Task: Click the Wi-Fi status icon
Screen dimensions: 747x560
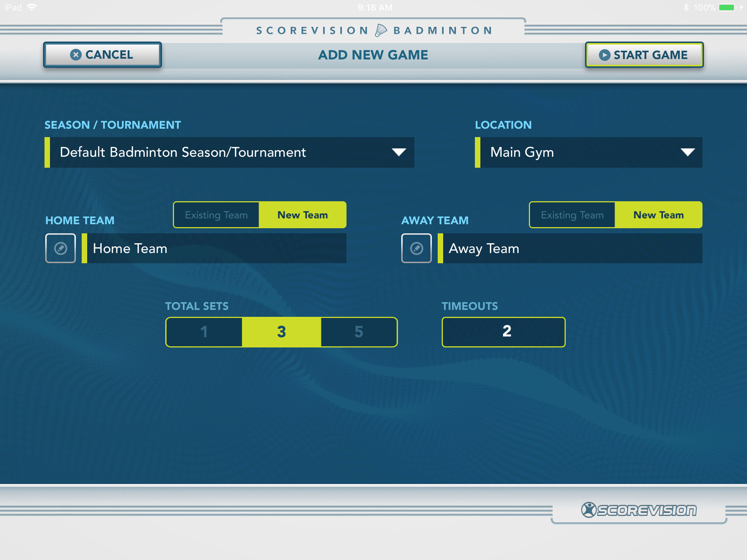Action: pos(32,7)
